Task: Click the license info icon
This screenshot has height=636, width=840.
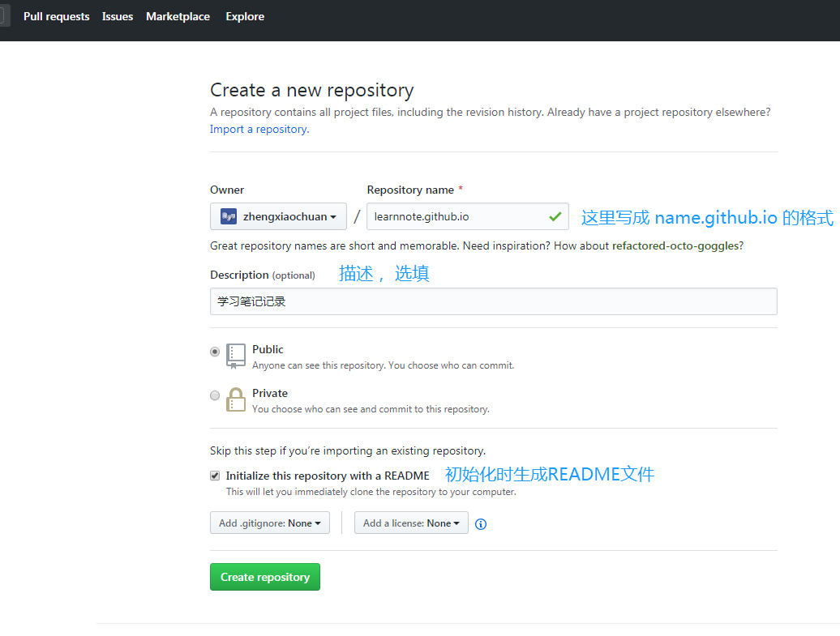Action: click(481, 524)
